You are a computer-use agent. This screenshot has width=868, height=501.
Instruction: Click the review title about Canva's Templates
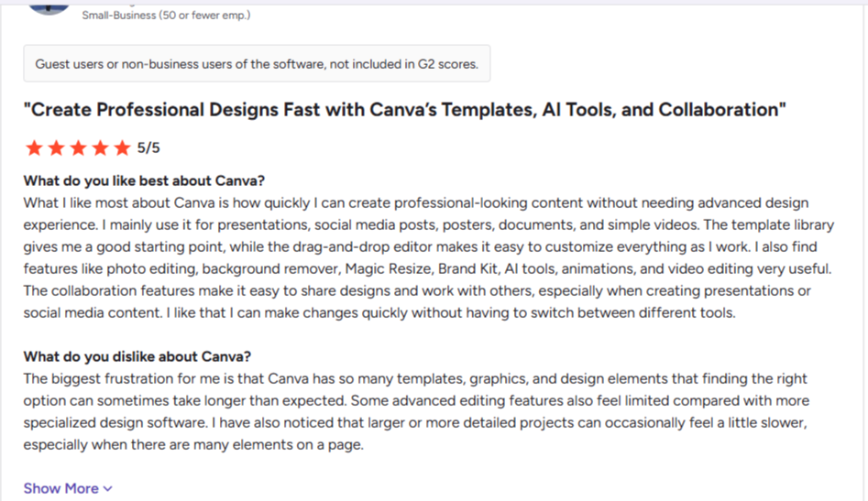click(x=404, y=110)
